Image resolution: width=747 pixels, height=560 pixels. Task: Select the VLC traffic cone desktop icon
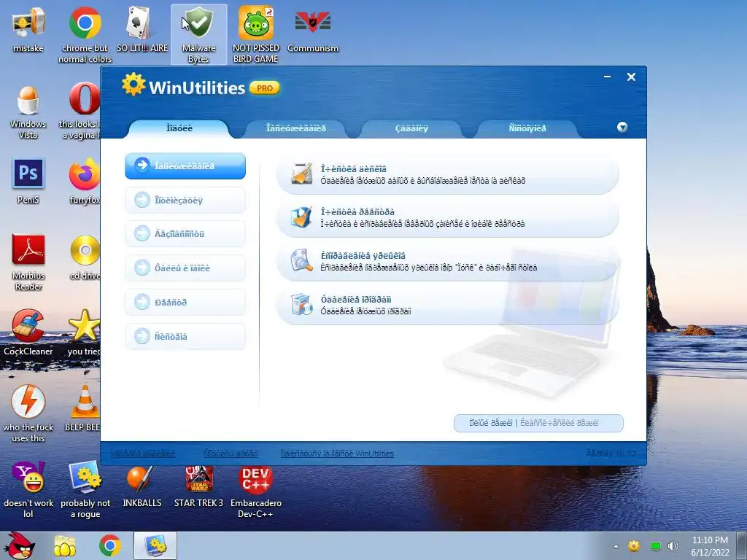(x=83, y=408)
